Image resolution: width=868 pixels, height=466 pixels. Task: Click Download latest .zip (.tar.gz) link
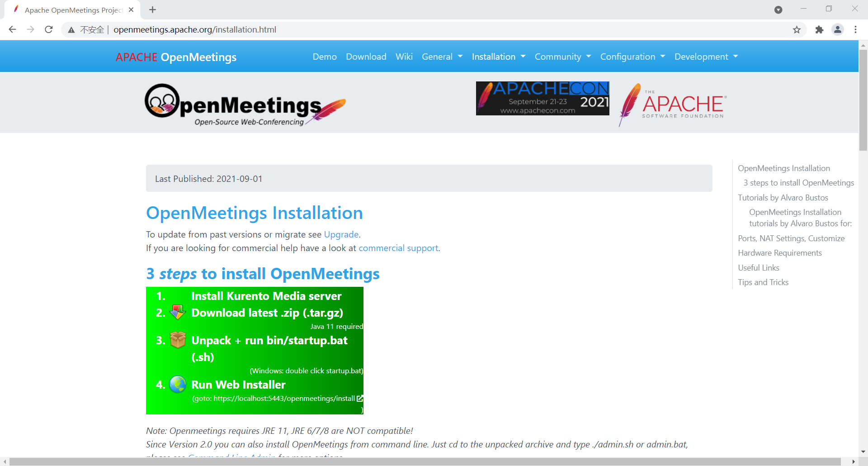(x=267, y=313)
